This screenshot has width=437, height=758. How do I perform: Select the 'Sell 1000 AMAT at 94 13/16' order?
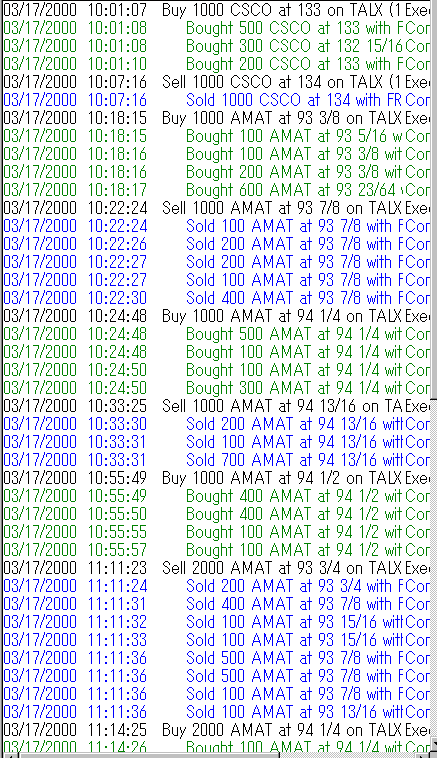[x=216, y=406]
